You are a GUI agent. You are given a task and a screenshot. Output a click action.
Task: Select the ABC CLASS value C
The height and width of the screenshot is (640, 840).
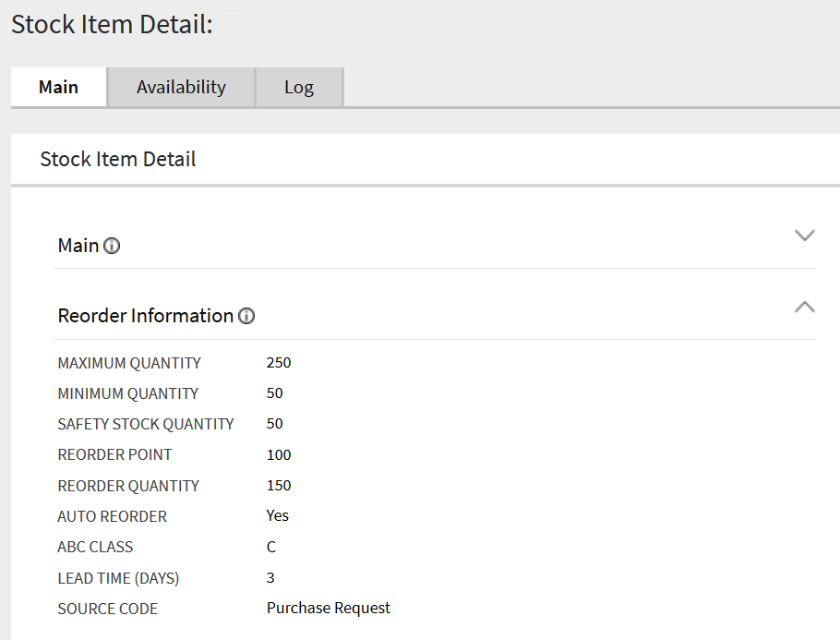[x=270, y=547]
